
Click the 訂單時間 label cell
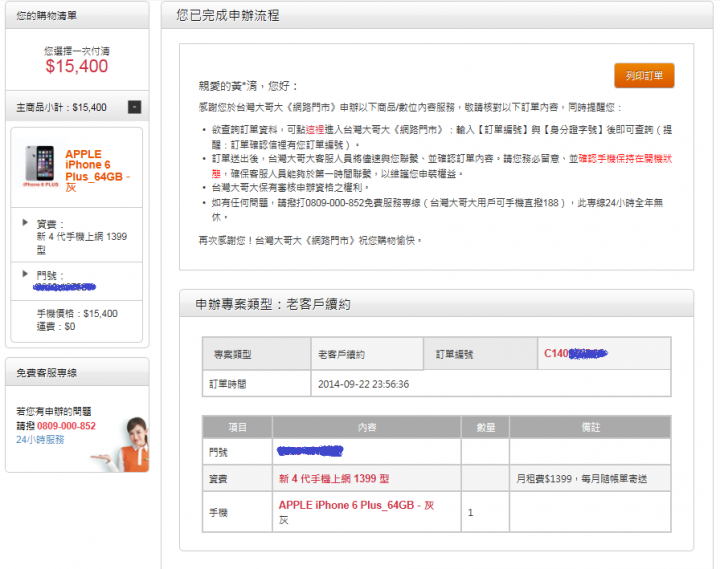point(256,384)
